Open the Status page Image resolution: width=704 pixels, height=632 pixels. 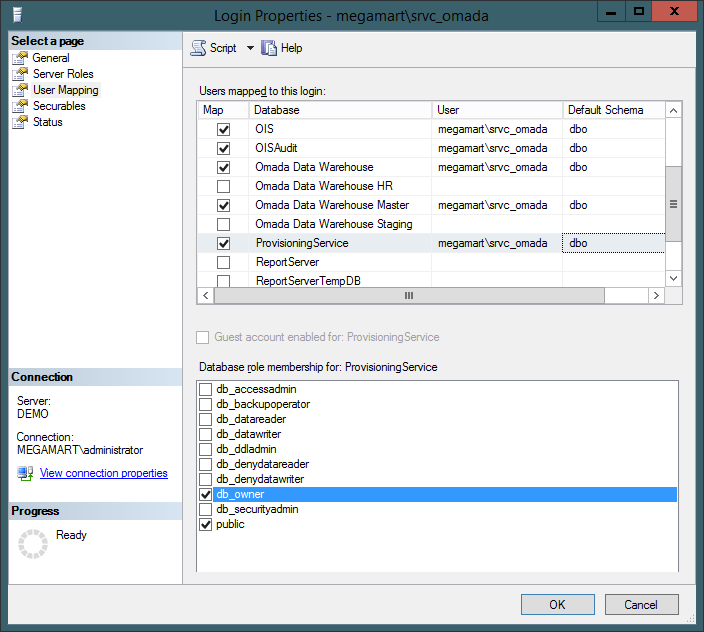48,122
